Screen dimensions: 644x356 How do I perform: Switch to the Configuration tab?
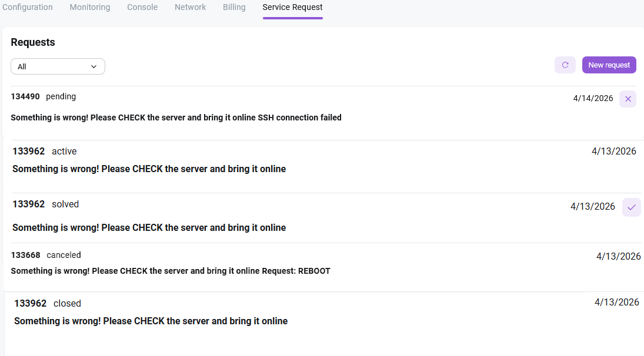point(28,8)
